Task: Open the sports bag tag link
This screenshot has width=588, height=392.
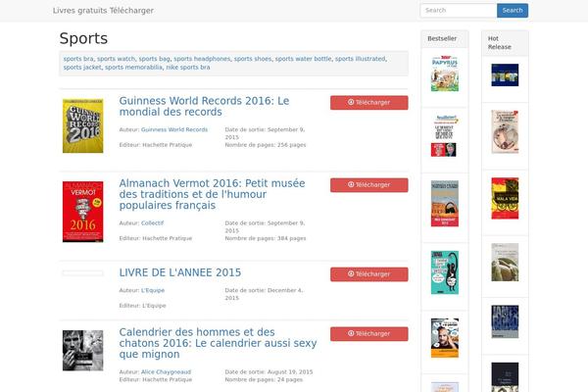Action: point(154,59)
